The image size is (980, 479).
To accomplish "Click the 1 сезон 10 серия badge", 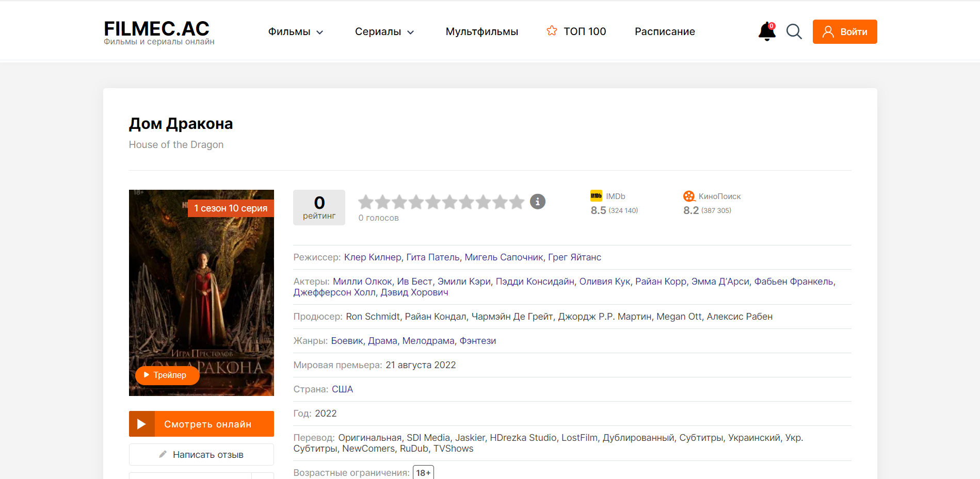I will [231, 208].
